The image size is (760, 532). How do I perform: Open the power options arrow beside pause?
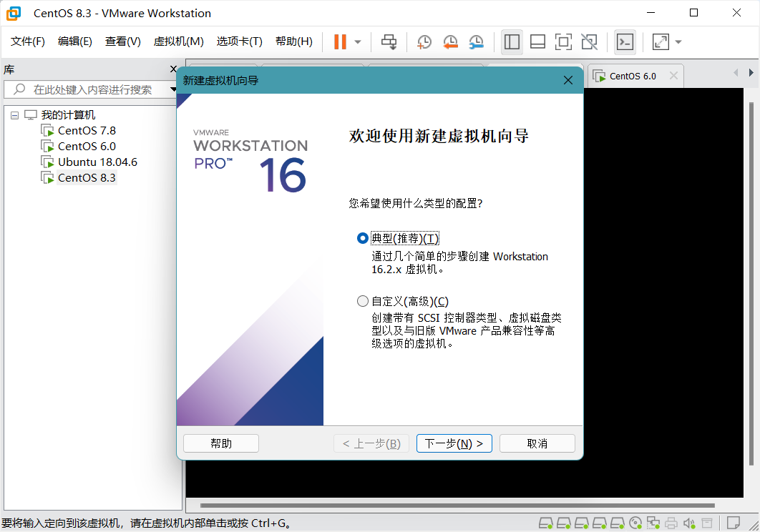pos(358,41)
